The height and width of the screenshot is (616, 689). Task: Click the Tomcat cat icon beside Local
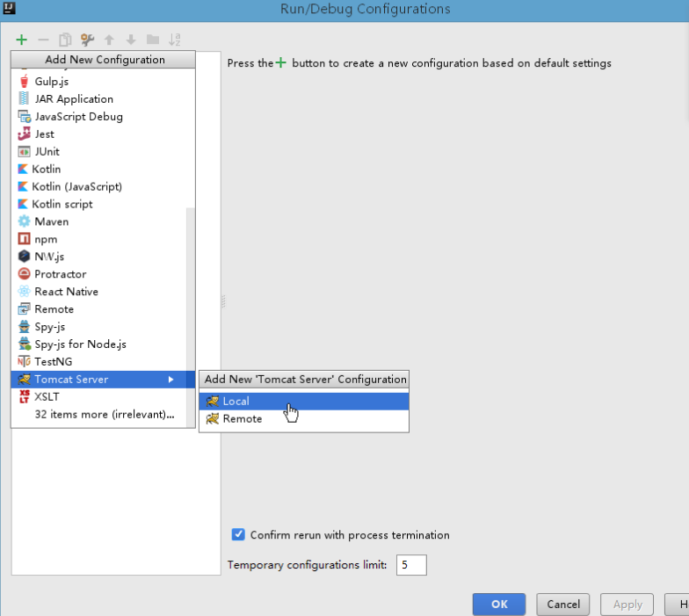coord(213,401)
